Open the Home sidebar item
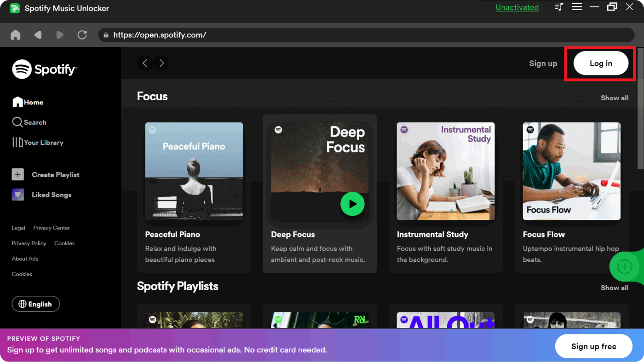Viewport: 644px width, 362px height. (x=28, y=102)
